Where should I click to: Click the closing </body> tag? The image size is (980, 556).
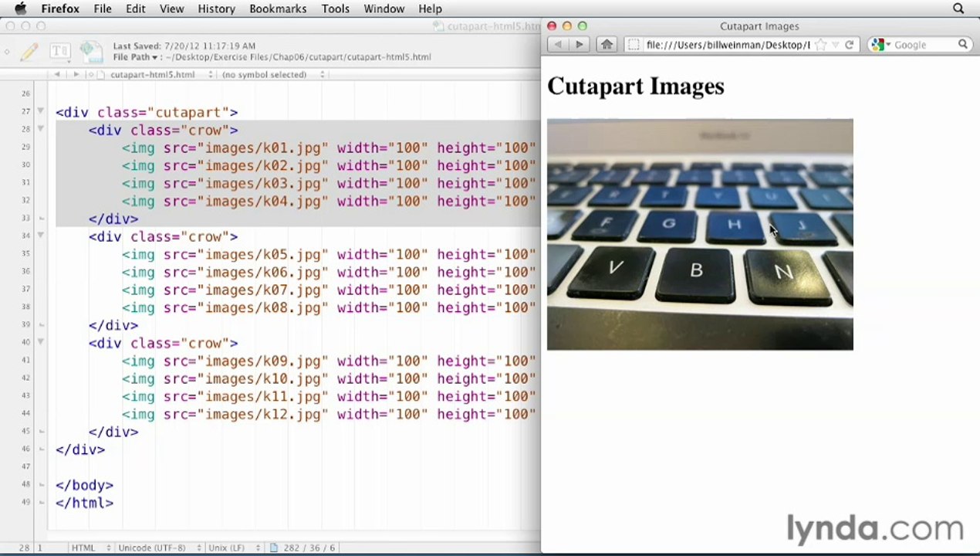[x=85, y=485]
